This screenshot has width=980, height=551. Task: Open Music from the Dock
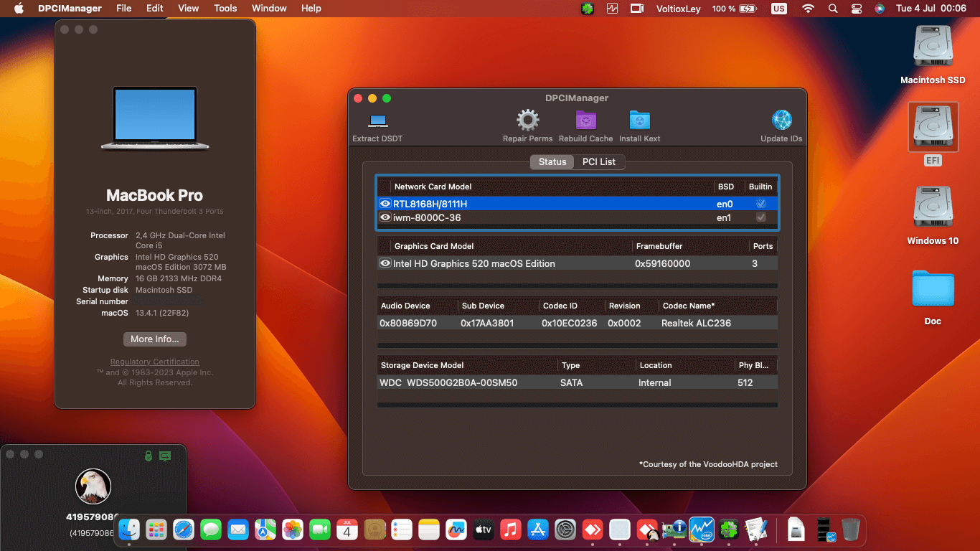click(x=510, y=530)
